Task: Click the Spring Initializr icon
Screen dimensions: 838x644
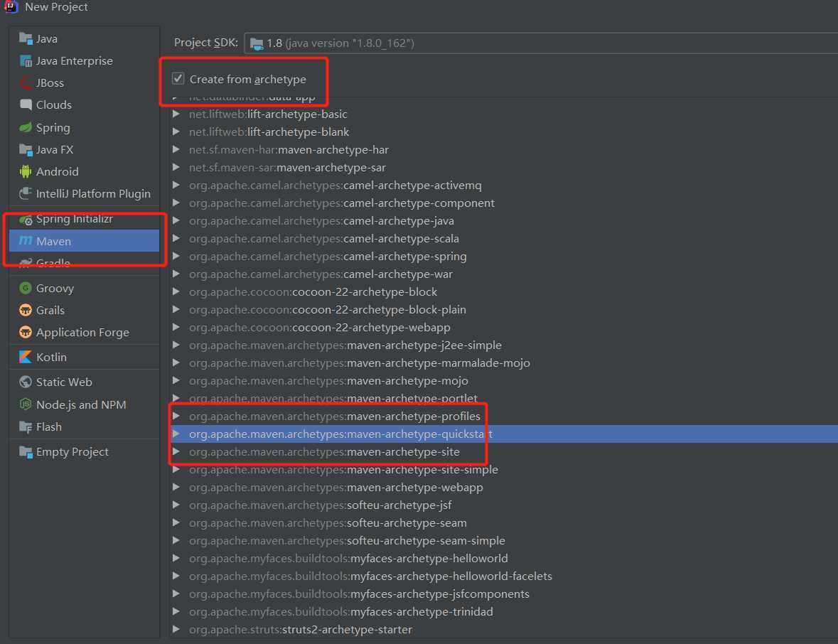Action: pos(26,219)
